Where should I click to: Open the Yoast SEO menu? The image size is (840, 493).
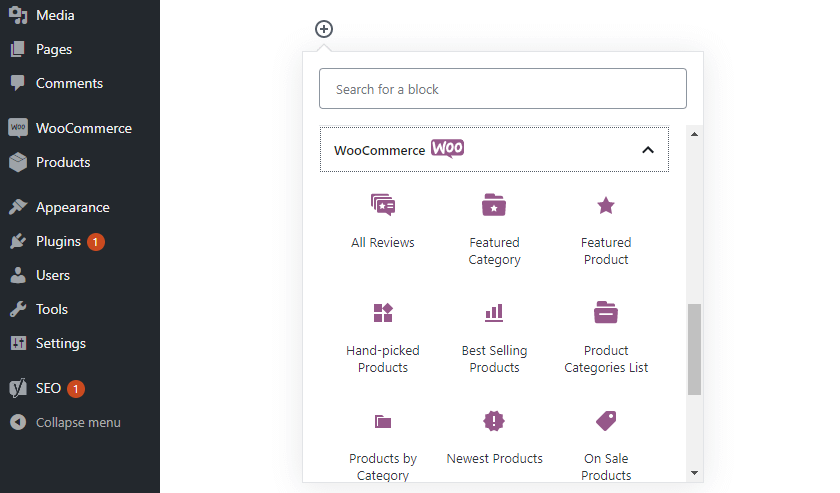tap(48, 388)
